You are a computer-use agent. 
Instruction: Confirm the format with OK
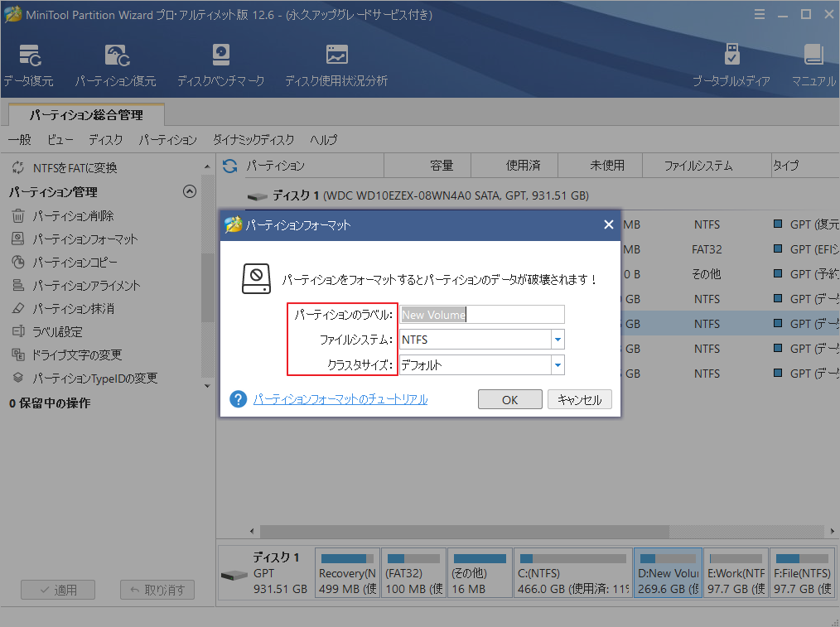click(509, 399)
